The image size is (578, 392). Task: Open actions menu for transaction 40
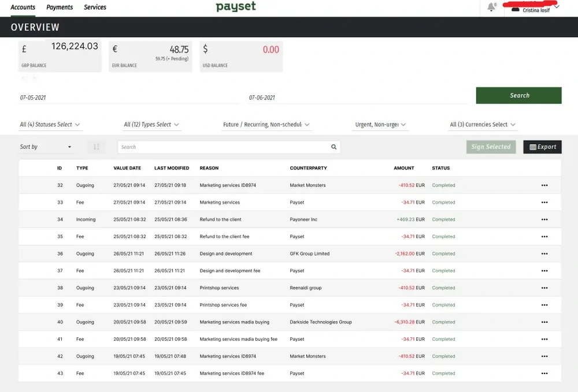(544, 322)
